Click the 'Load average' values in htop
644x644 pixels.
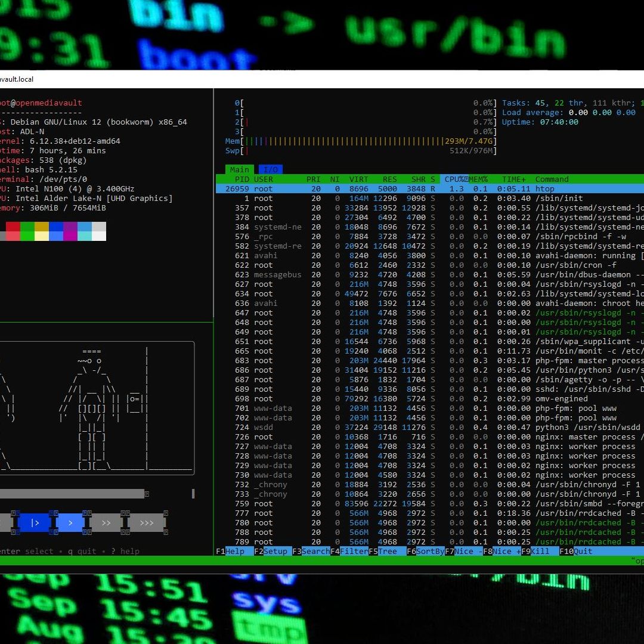tap(602, 113)
